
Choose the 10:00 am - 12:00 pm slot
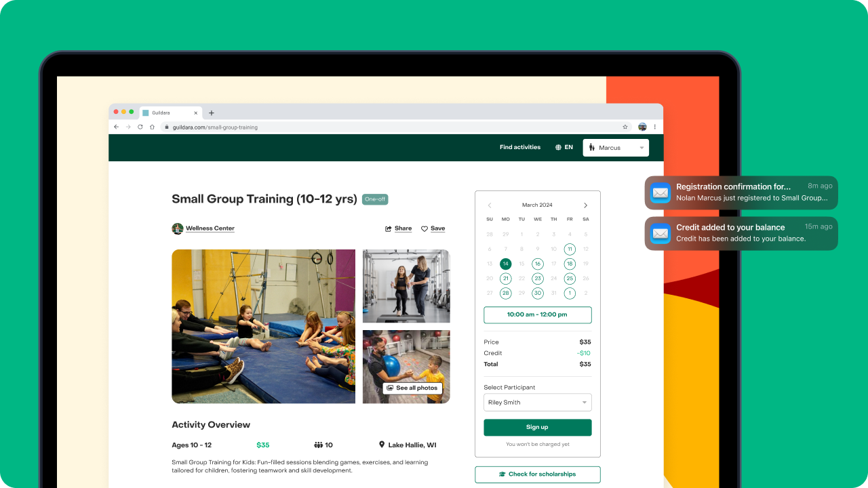point(538,314)
